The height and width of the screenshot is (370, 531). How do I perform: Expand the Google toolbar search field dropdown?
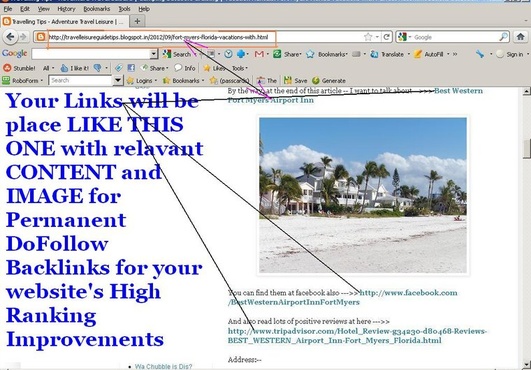point(154,54)
